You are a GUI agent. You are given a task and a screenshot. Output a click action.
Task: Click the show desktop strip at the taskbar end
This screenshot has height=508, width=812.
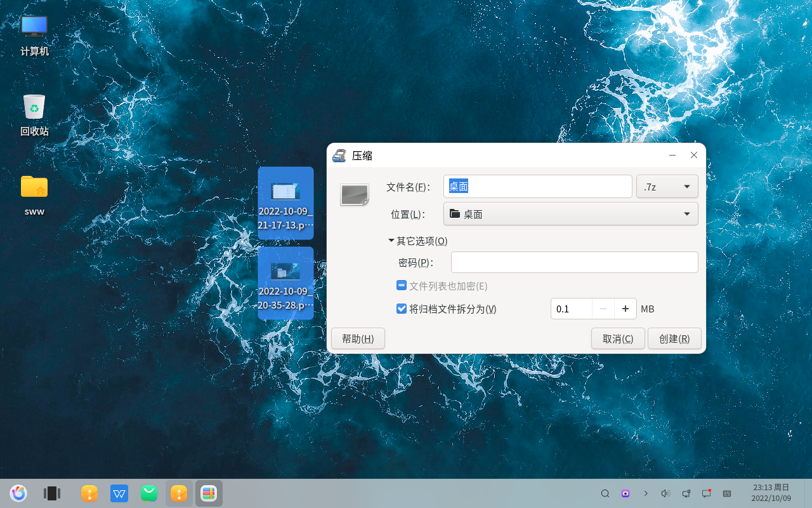click(x=808, y=493)
